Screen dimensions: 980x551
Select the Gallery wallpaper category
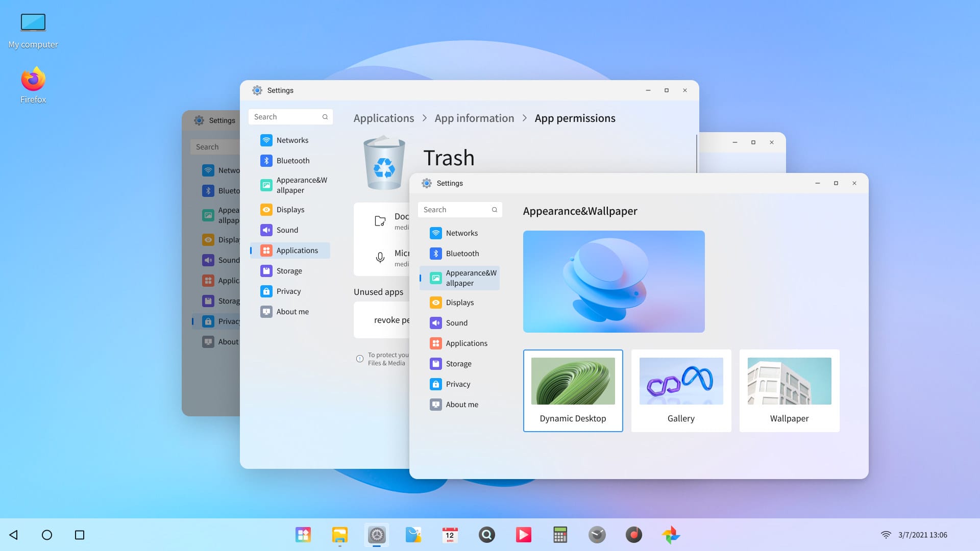click(x=680, y=390)
